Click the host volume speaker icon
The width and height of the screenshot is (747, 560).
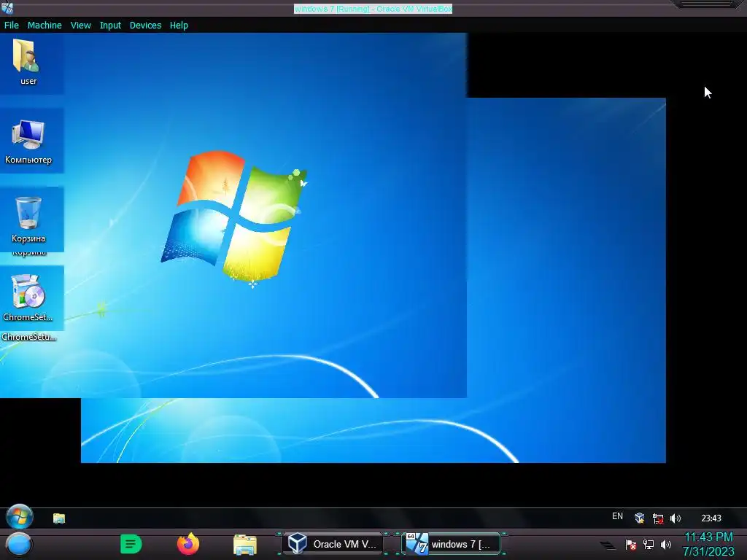click(666, 544)
